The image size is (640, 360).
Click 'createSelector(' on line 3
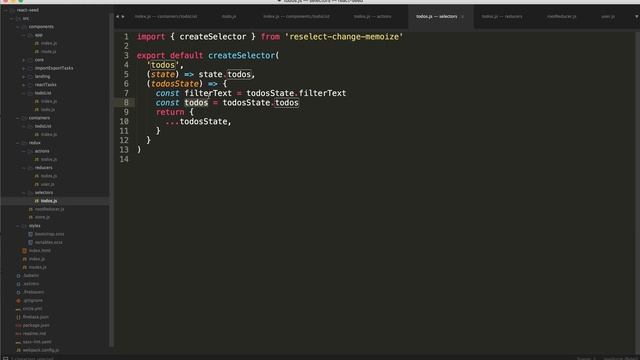tap(244, 56)
